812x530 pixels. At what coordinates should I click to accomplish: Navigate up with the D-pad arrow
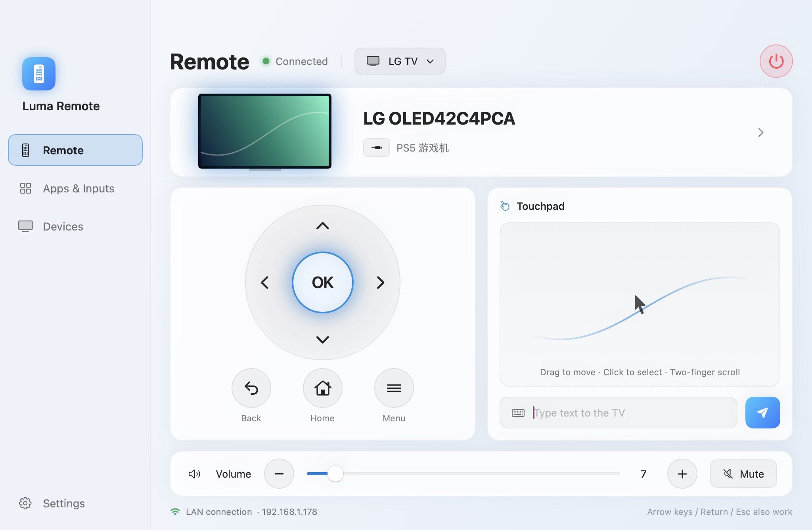point(323,226)
